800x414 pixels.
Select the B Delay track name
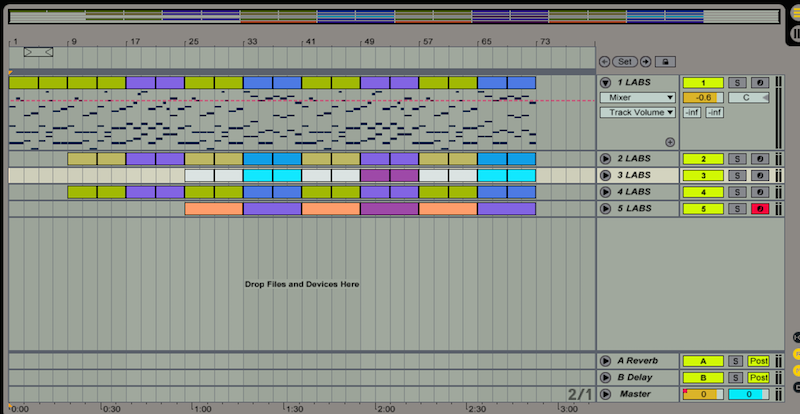(x=636, y=378)
